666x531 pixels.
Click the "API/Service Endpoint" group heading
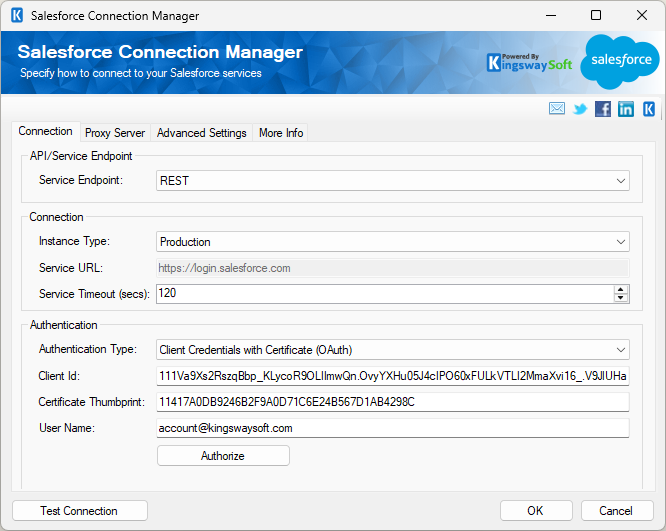[x=81, y=156]
